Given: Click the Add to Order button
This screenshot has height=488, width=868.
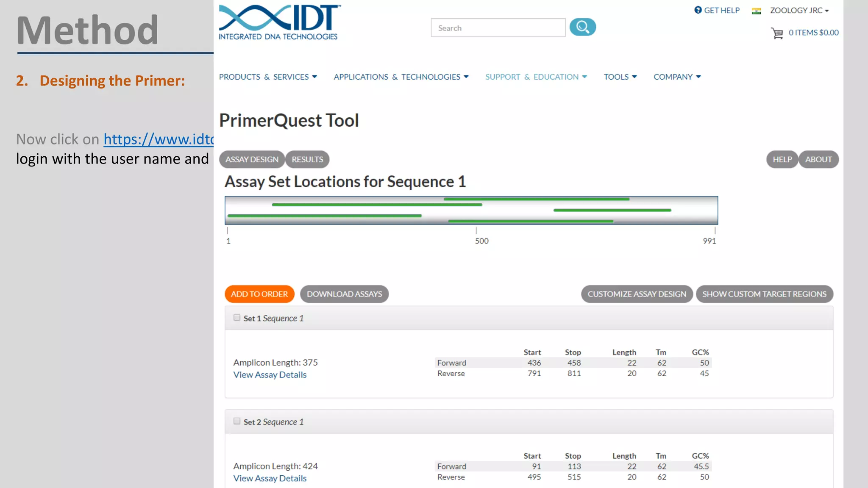Looking at the screenshot, I should tap(259, 294).
